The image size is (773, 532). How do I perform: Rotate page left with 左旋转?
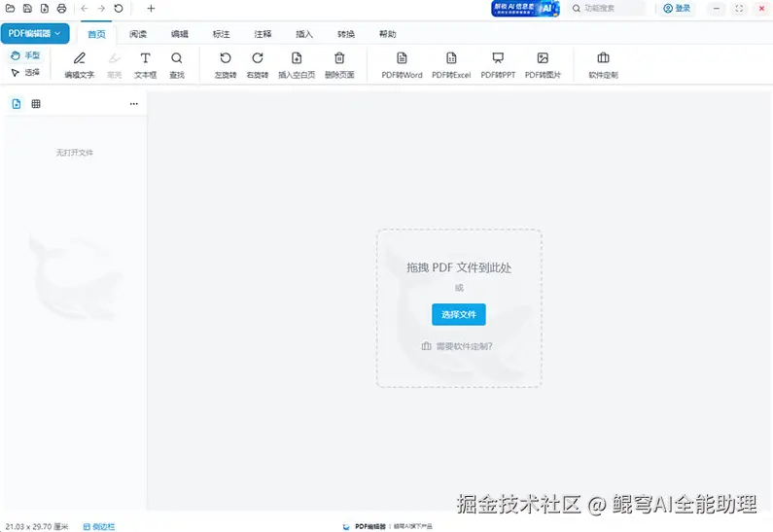pos(226,65)
